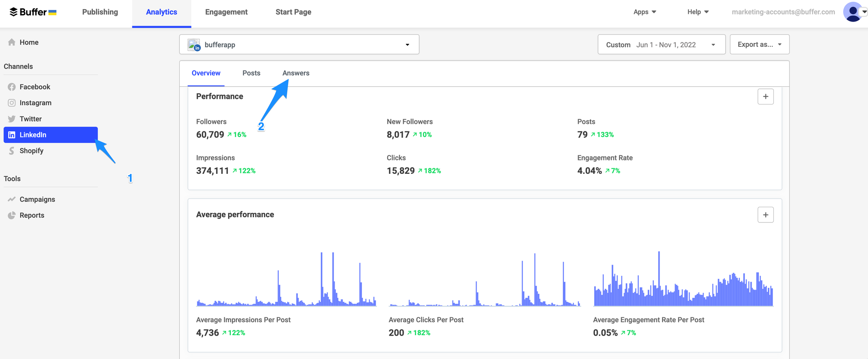Click the Instagram channel icon

pos(12,103)
